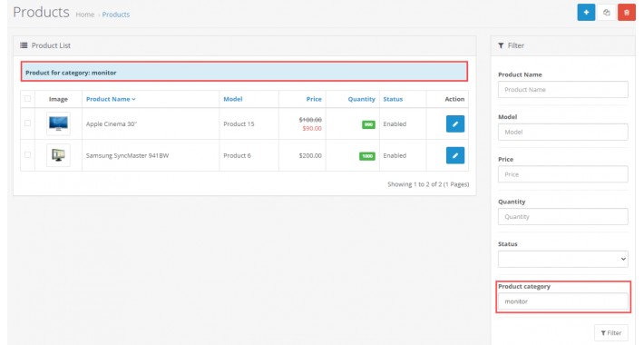Click the funnel icon beside Filter heading
This screenshot has height=345, width=644.
tap(501, 45)
